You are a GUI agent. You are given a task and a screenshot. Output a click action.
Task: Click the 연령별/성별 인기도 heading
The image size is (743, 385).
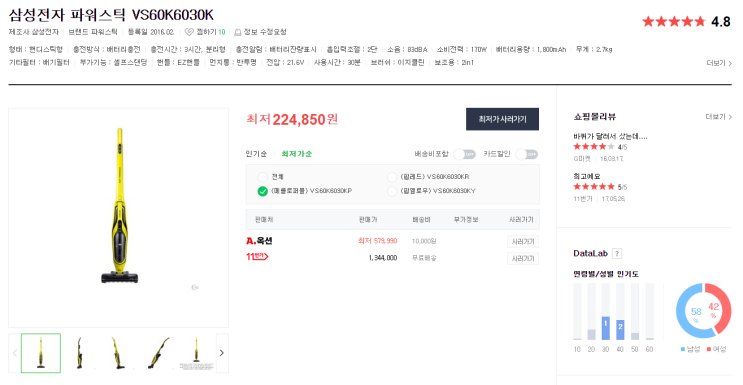tap(606, 274)
